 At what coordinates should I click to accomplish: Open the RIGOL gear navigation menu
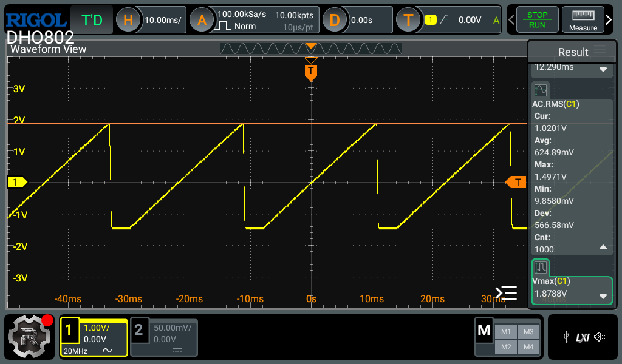pos(29,337)
